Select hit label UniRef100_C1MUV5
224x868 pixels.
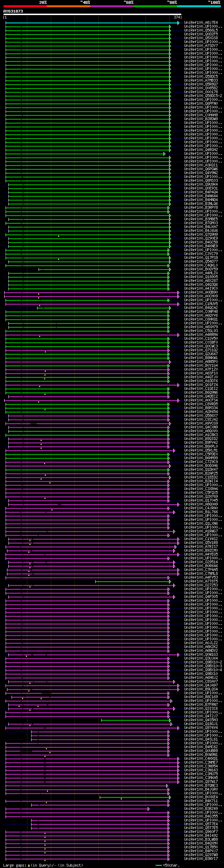[201, 304]
